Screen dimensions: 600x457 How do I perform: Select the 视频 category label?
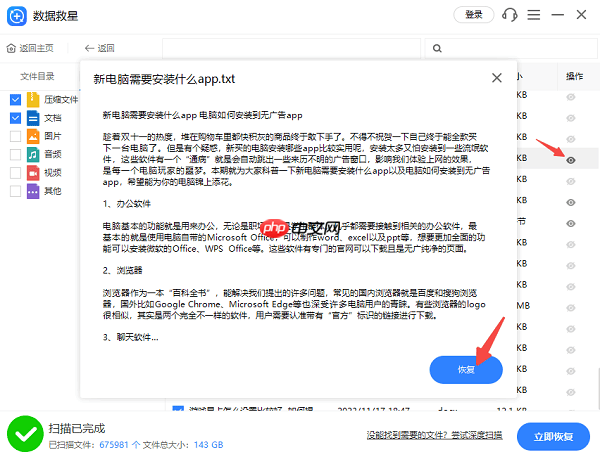point(53,173)
